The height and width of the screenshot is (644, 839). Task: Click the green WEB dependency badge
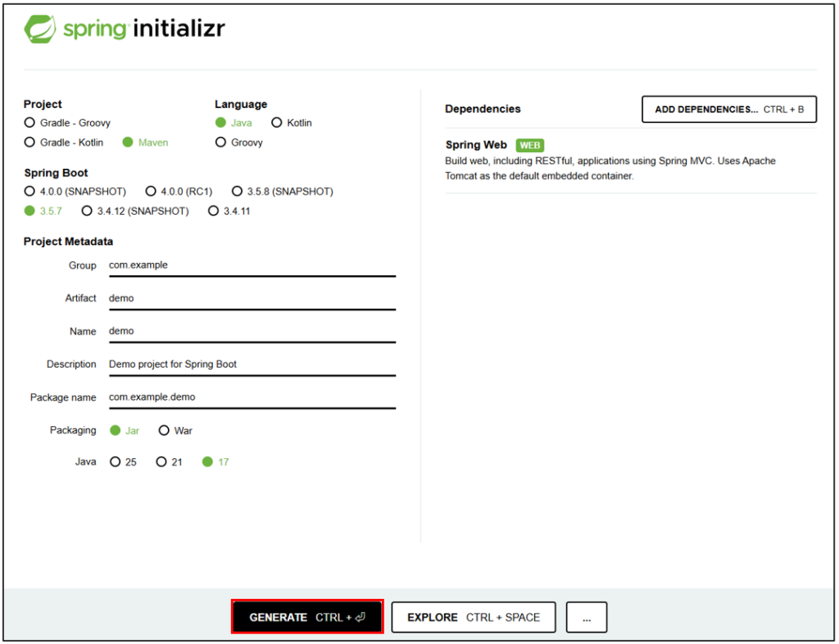coord(530,145)
